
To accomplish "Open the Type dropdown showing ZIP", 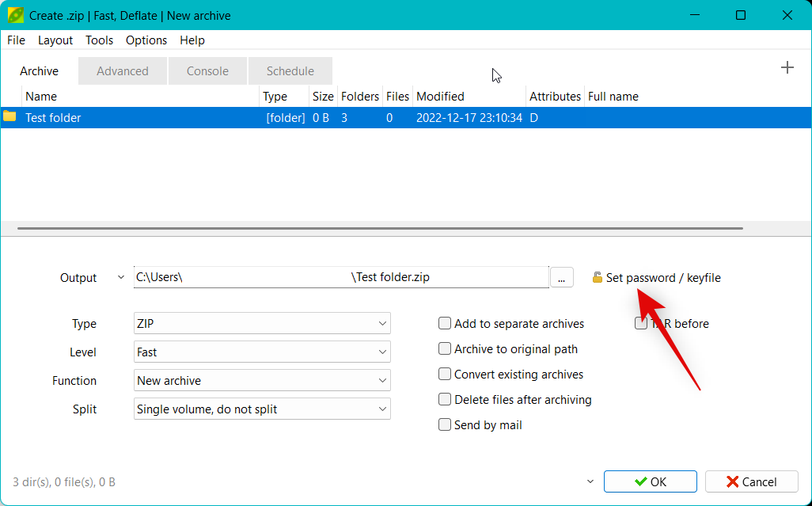I will coord(262,324).
